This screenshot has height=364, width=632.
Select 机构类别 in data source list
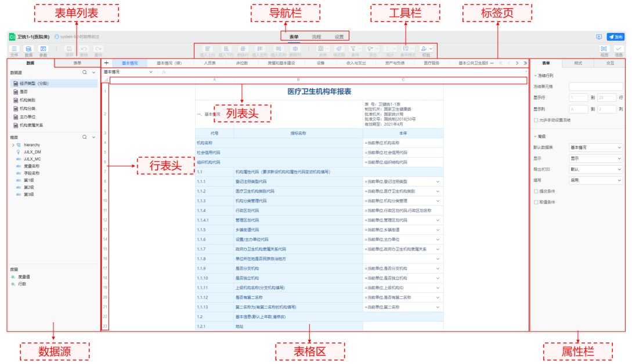click(28, 100)
